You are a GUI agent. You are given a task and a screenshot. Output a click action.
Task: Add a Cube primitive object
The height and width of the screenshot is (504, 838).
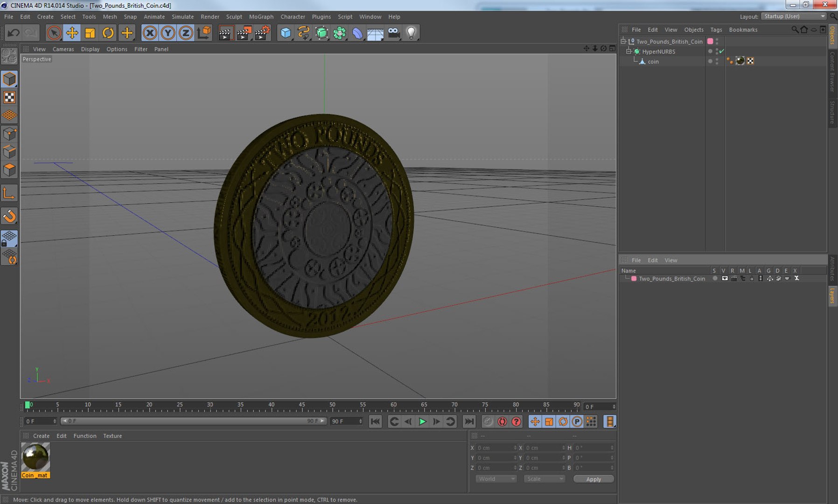(x=286, y=33)
